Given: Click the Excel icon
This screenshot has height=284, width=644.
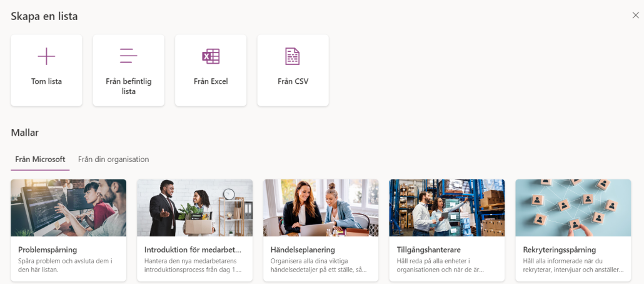Looking at the screenshot, I should coord(211,56).
